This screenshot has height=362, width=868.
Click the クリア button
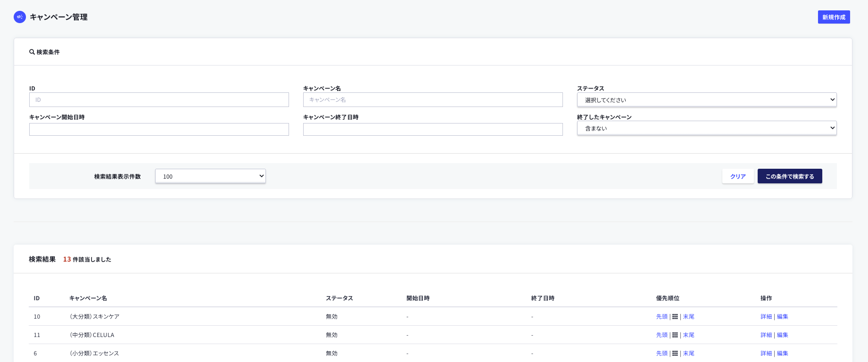(738, 176)
